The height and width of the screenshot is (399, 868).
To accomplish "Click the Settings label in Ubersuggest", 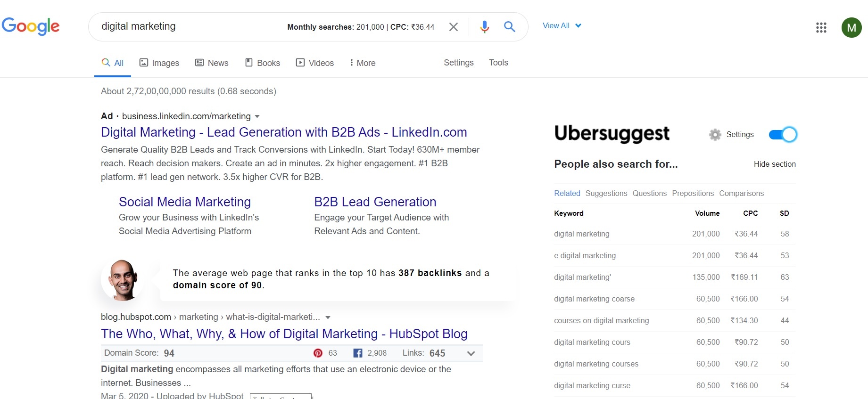I will coord(740,135).
